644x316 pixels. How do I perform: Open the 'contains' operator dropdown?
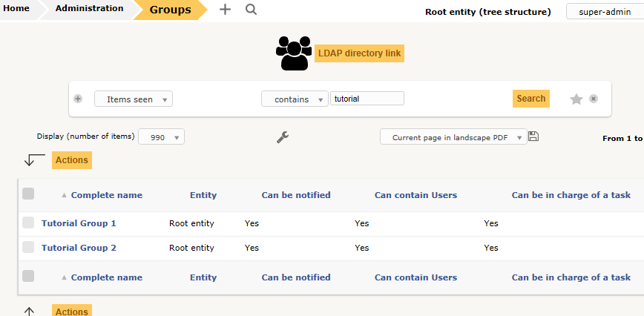(x=295, y=99)
